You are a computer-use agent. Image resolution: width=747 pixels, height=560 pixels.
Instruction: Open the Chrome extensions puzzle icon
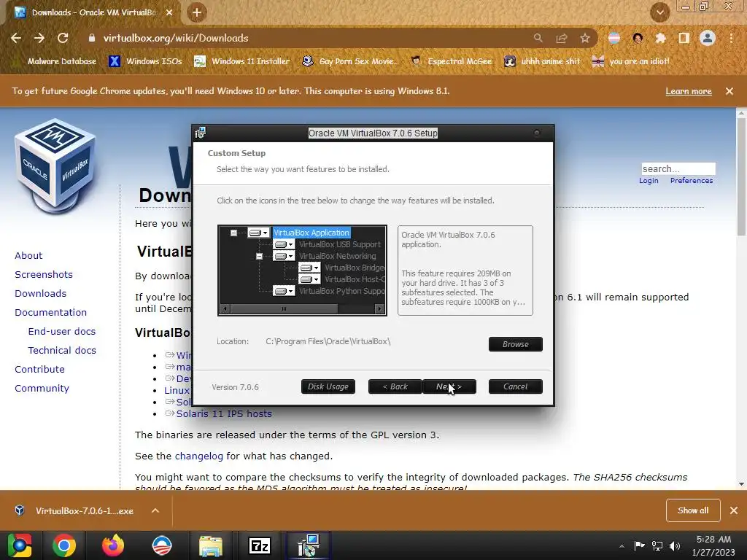(660, 38)
